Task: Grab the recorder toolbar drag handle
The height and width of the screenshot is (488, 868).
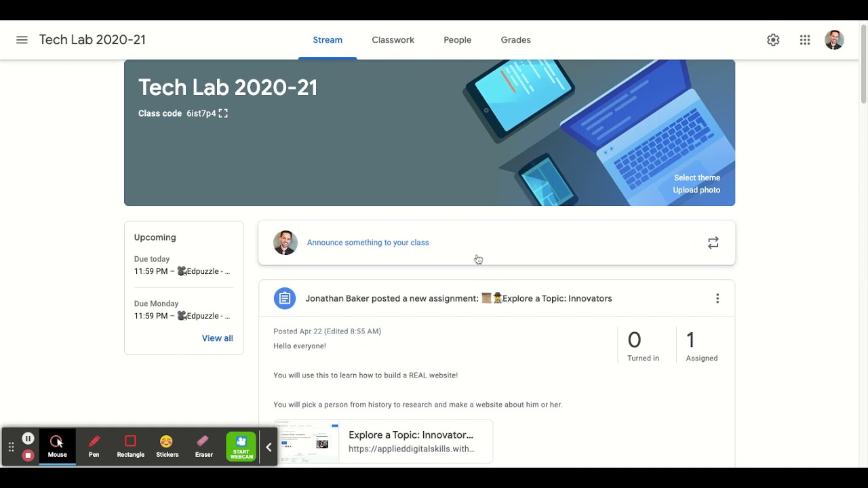Action: point(11,447)
